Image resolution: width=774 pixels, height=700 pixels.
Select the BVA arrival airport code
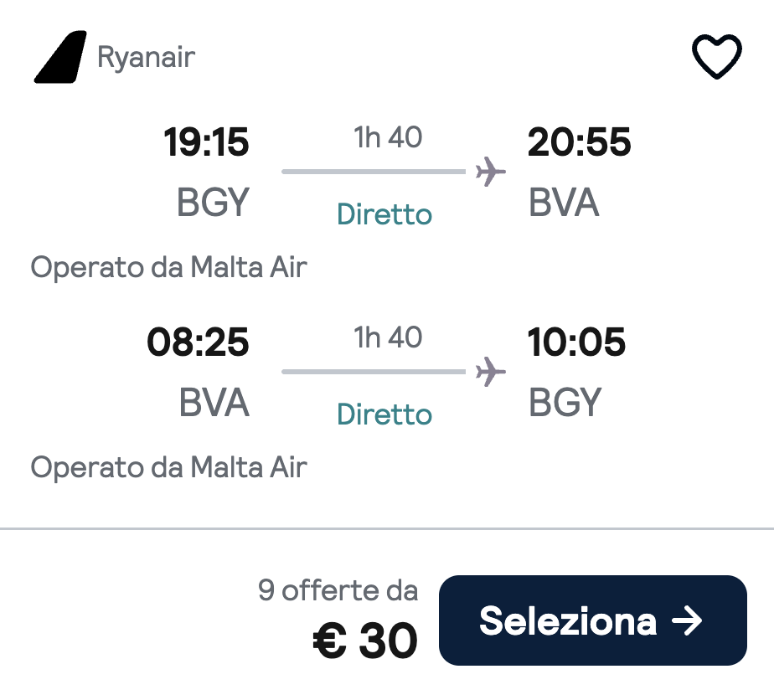[x=565, y=203]
